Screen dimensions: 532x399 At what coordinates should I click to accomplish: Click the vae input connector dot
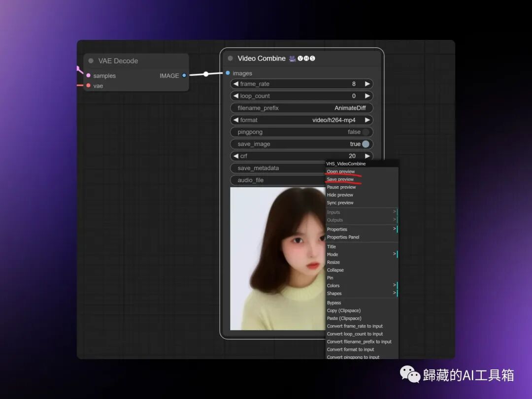tap(89, 86)
